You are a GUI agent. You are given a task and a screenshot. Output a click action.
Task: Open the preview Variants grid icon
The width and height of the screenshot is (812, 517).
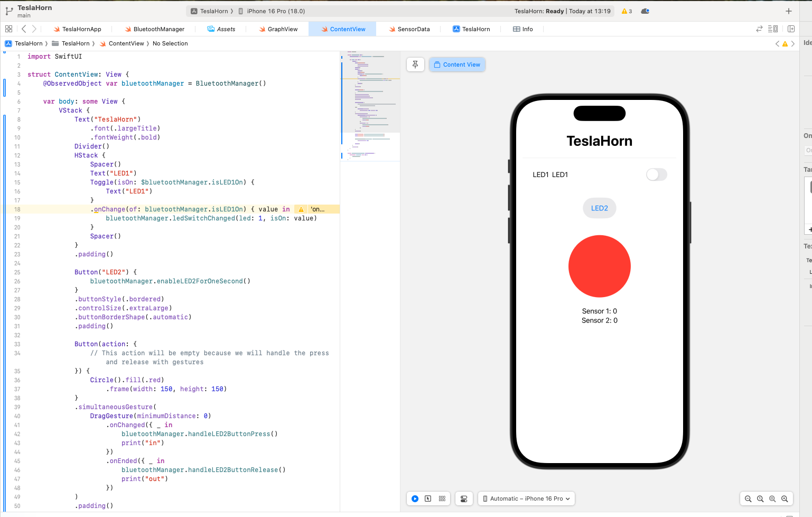(x=442, y=498)
